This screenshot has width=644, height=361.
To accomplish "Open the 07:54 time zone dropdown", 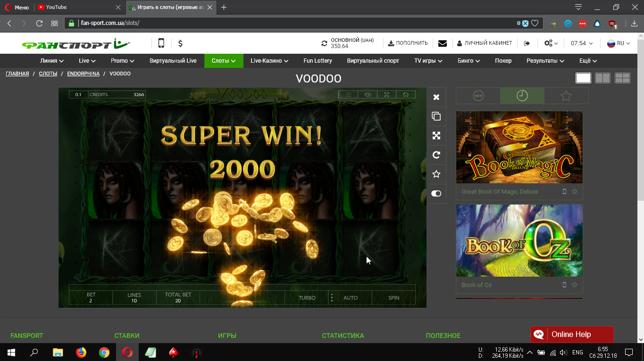I will (x=582, y=43).
